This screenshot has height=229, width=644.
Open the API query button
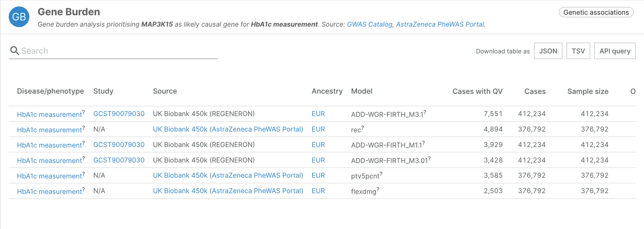pos(615,51)
